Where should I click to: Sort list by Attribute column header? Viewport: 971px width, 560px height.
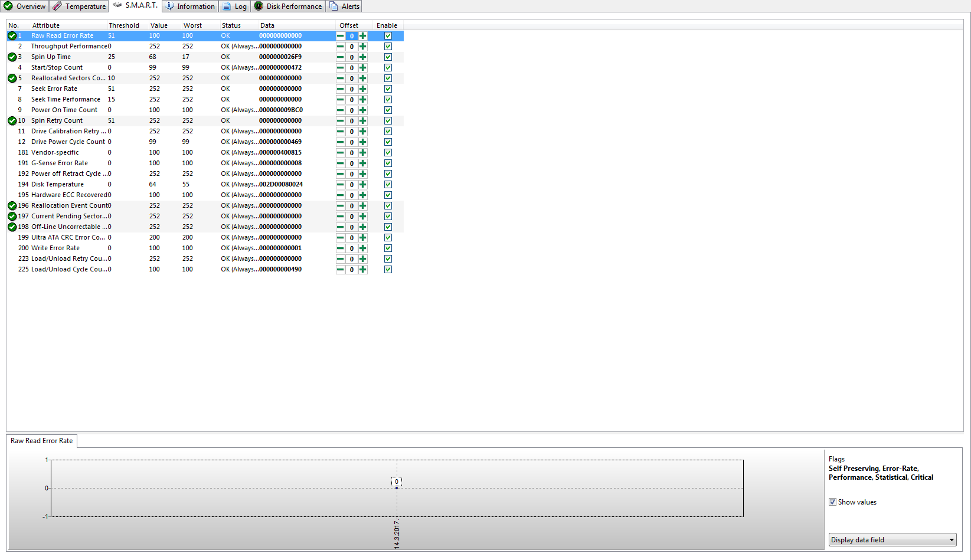[x=46, y=25]
